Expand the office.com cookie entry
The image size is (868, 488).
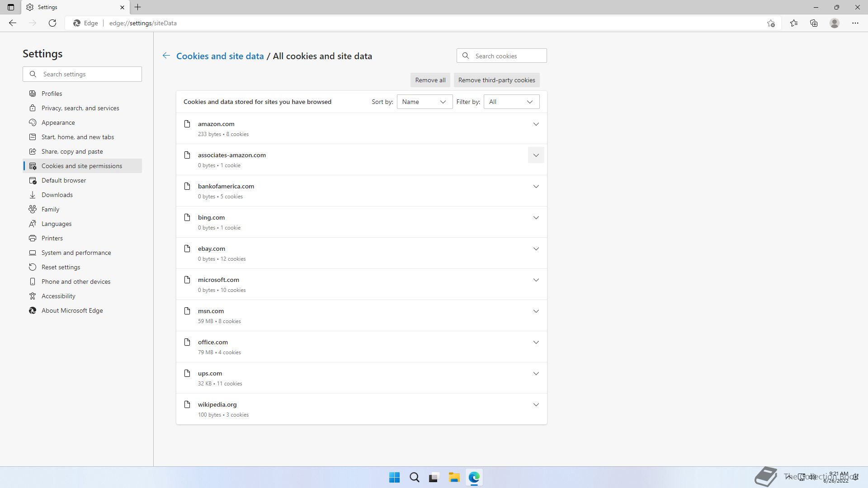536,342
